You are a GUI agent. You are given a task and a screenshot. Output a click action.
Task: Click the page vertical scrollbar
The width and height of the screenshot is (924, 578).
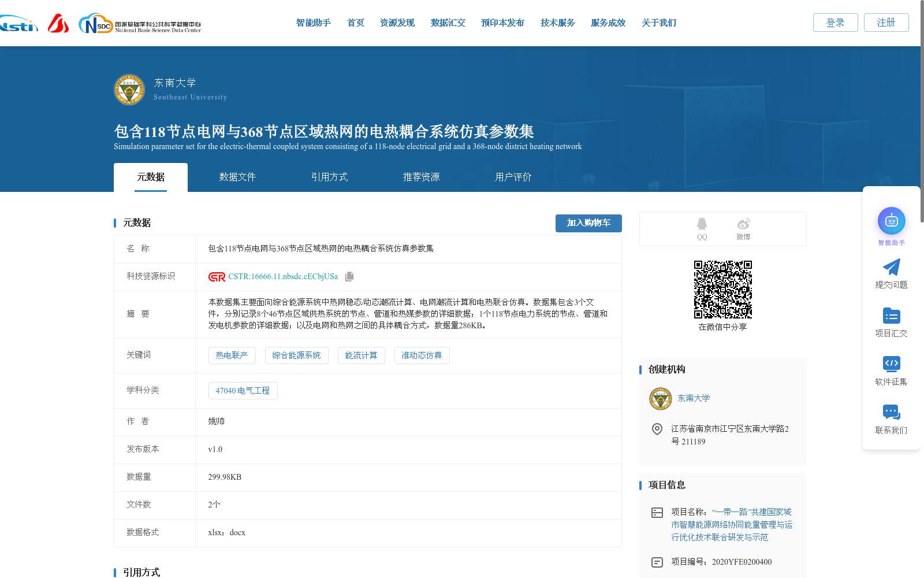(x=922, y=111)
